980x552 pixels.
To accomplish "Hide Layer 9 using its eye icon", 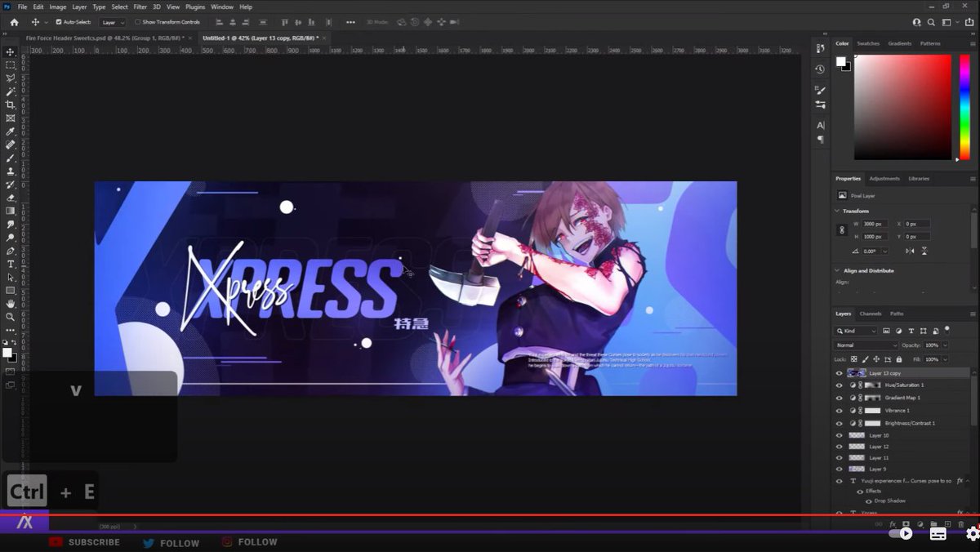I will pos(839,470).
